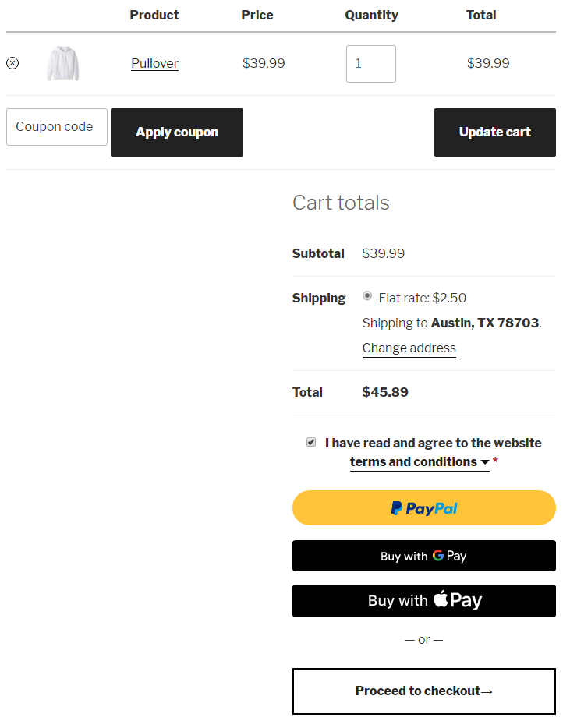
Task: Click the Cart totals heading
Action: [x=341, y=203]
